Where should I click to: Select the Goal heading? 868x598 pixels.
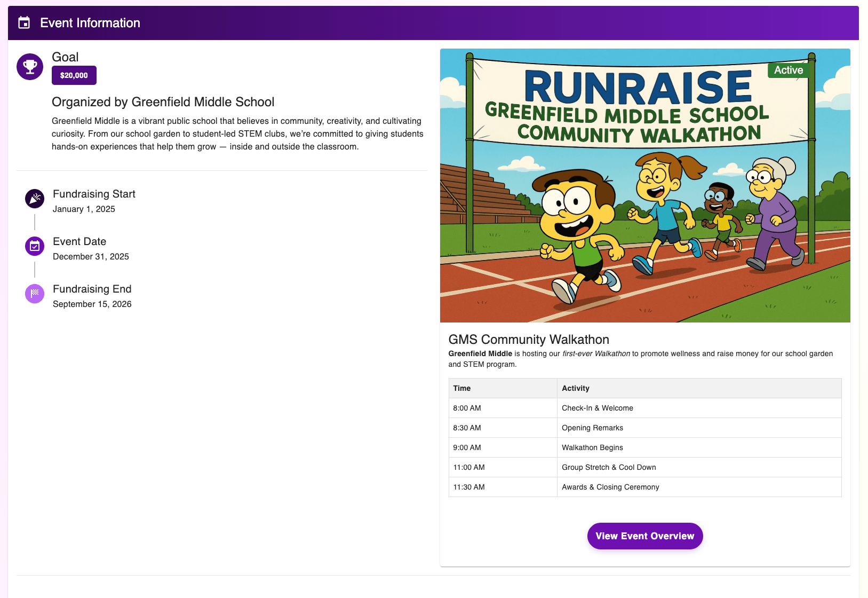point(65,57)
